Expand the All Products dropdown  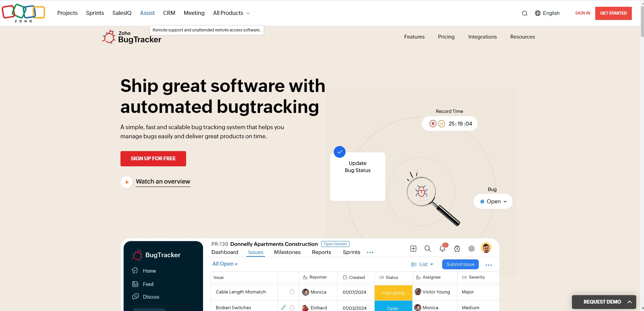(231, 13)
